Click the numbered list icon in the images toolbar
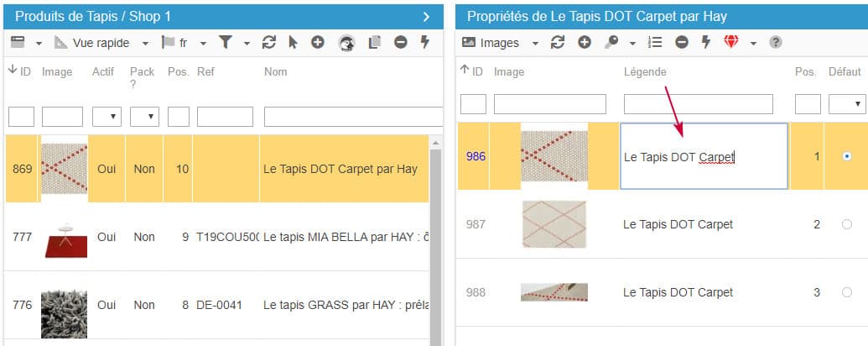This screenshot has height=346, width=868. point(657,42)
